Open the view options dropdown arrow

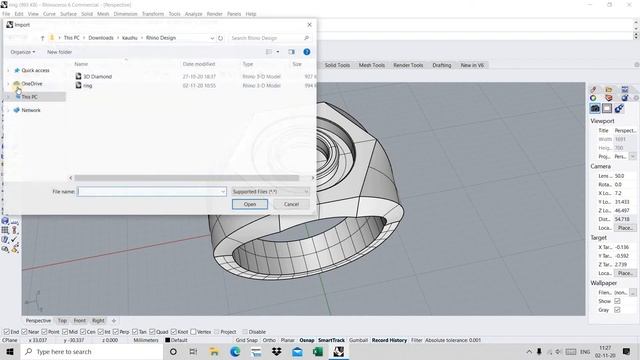tap(278, 52)
